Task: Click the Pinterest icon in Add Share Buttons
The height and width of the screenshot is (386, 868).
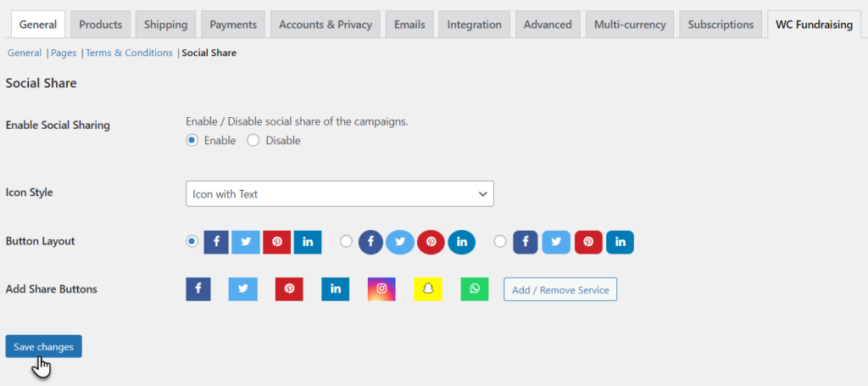Action: [x=289, y=289]
